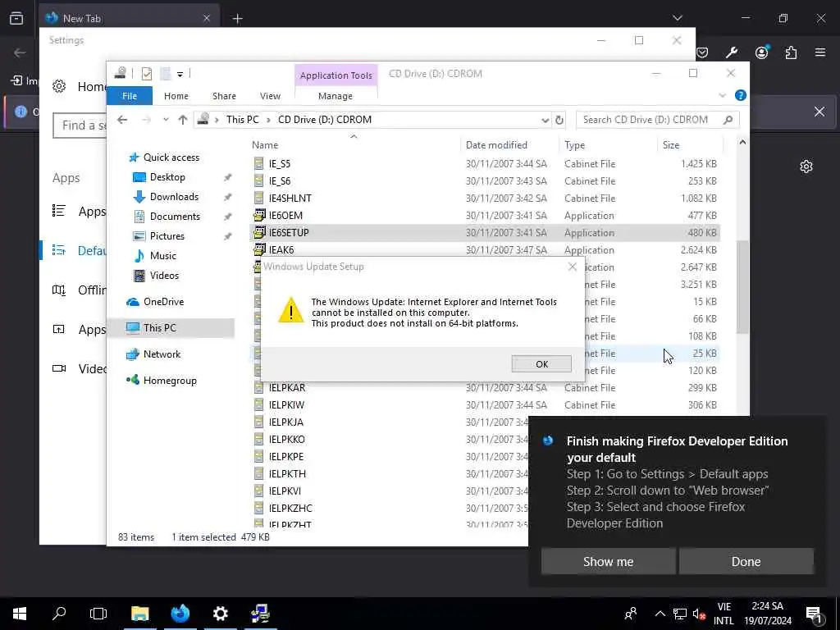Screen dimensions: 840x630
Task: Select This PC in navigation pane
Action: pyautogui.click(x=171, y=328)
